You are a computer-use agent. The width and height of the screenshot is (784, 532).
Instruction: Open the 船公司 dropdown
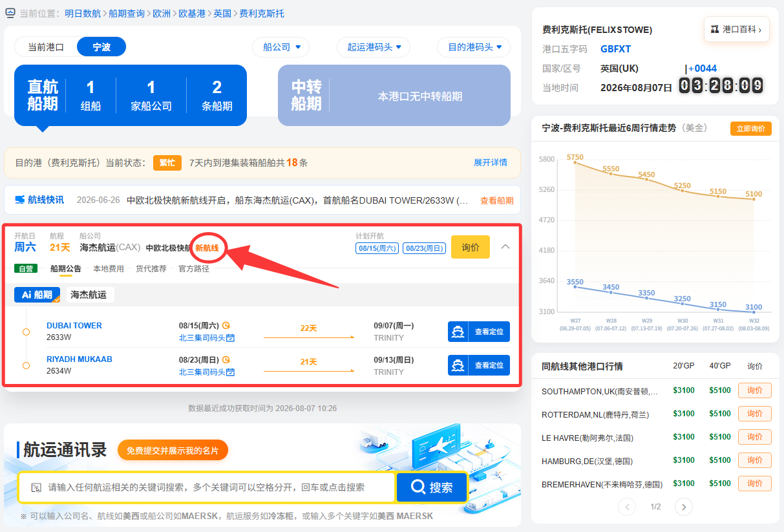point(281,47)
